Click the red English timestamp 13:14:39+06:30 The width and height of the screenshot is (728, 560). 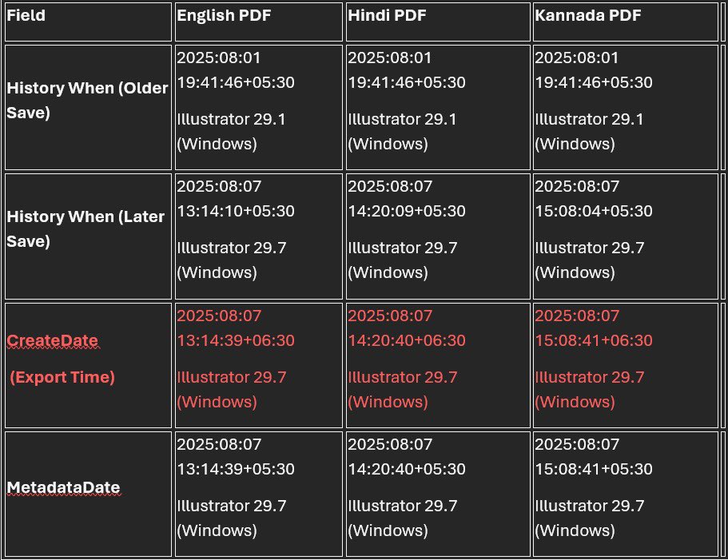[235, 340]
